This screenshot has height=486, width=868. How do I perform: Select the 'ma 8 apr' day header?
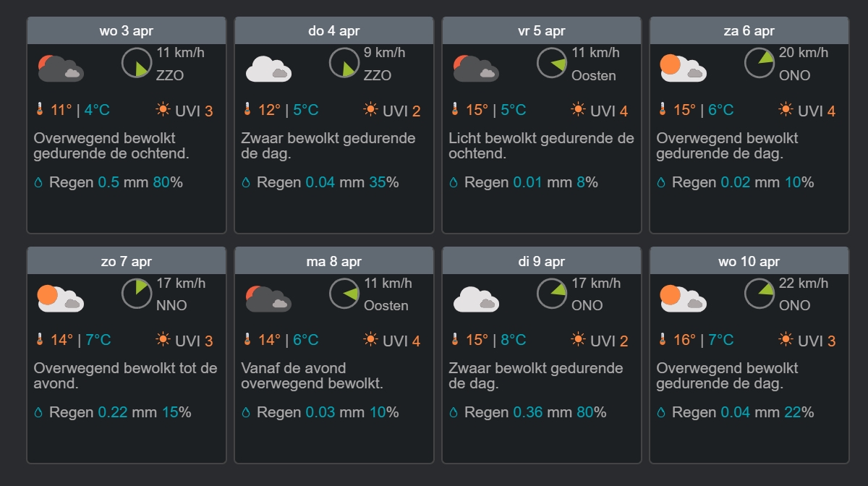(x=334, y=261)
